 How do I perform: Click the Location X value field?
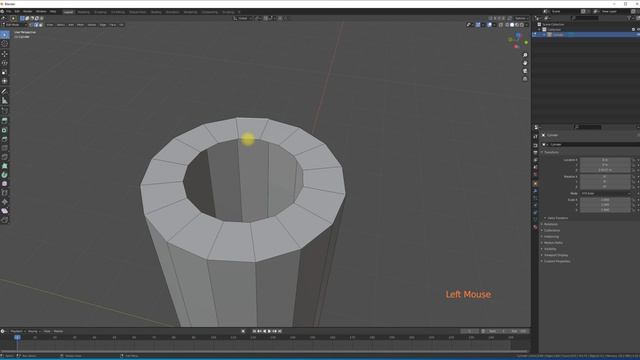605,160
